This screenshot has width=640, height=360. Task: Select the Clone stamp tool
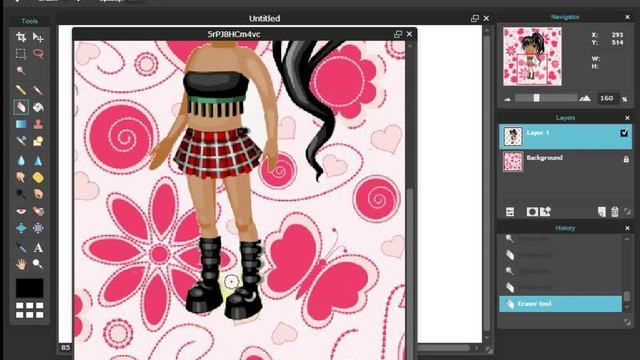[38, 124]
